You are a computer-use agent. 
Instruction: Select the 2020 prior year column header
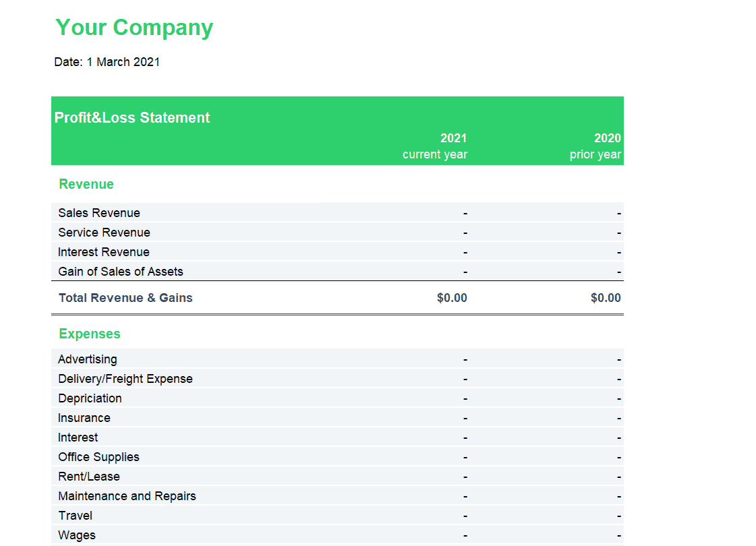595,146
